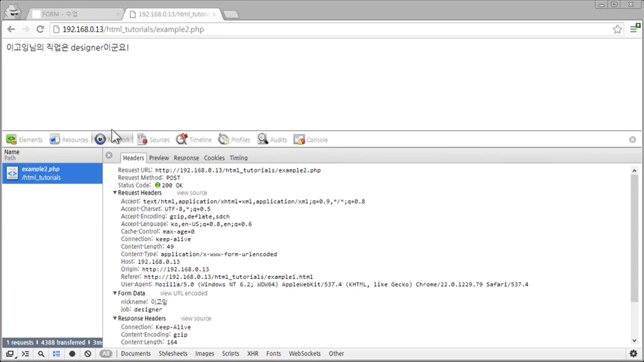Viewport: 644px width, 362px height.
Task: Open the Audits panel icon
Action: 263,139
